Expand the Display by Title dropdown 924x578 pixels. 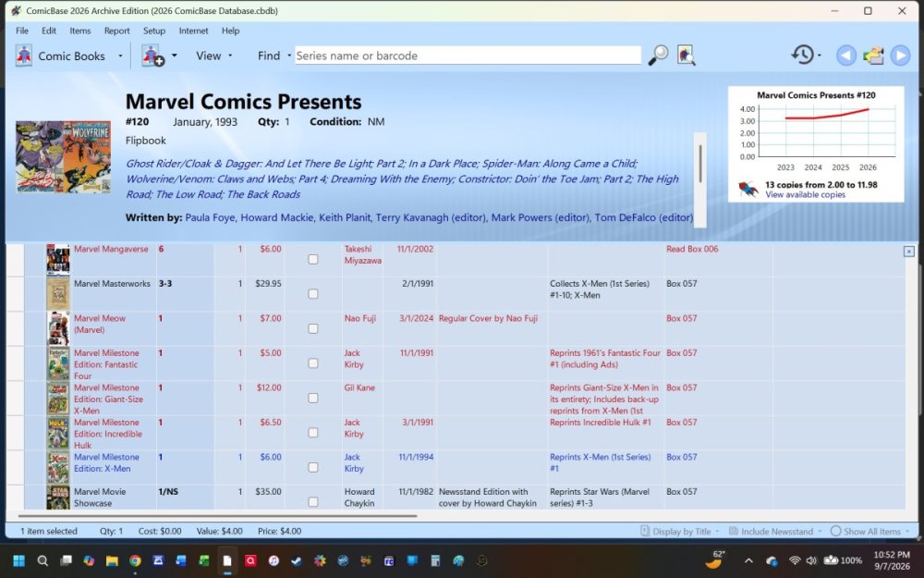pos(680,532)
